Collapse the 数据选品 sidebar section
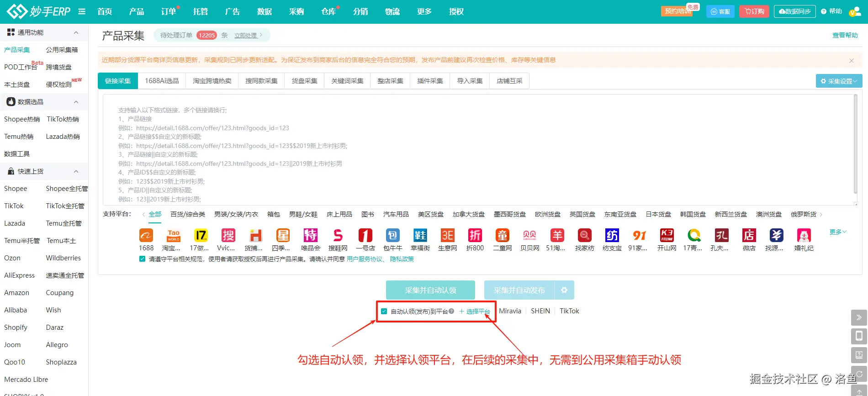The width and height of the screenshot is (868, 396). [x=76, y=102]
